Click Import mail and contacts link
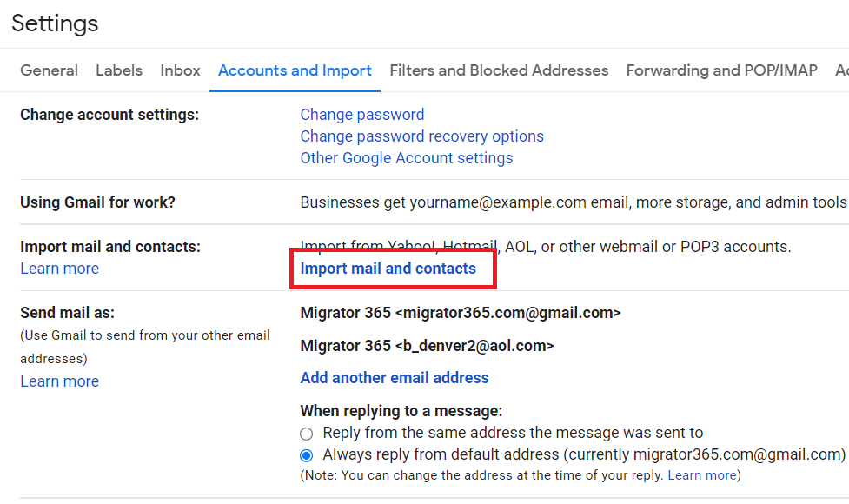This screenshot has width=849, height=504. [x=388, y=269]
